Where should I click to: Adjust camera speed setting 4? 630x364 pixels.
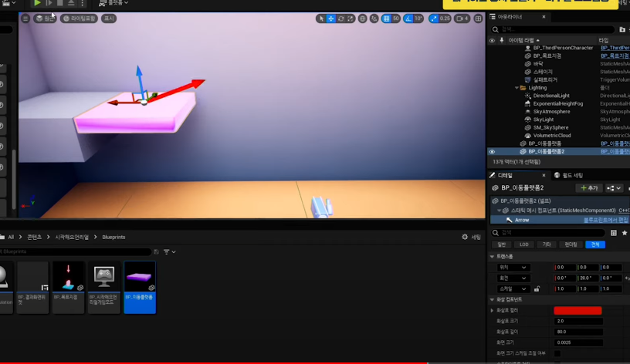pos(462,19)
